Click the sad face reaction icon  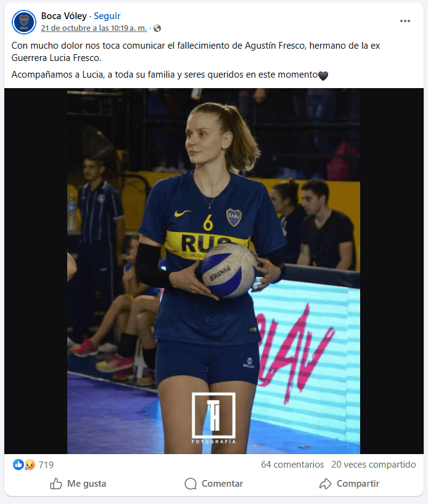click(x=30, y=465)
